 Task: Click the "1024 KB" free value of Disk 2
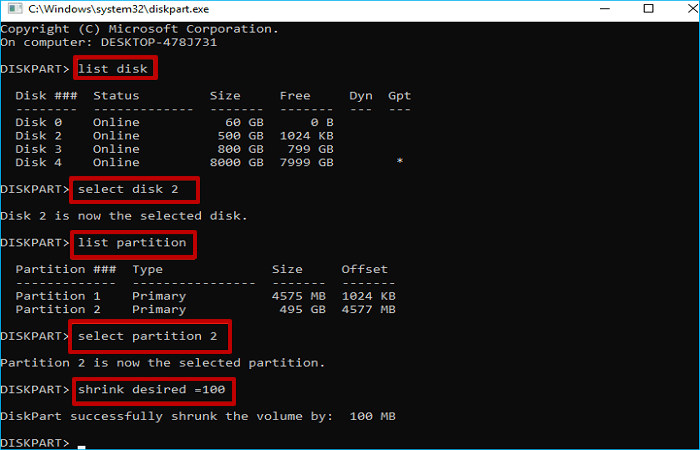click(x=306, y=136)
